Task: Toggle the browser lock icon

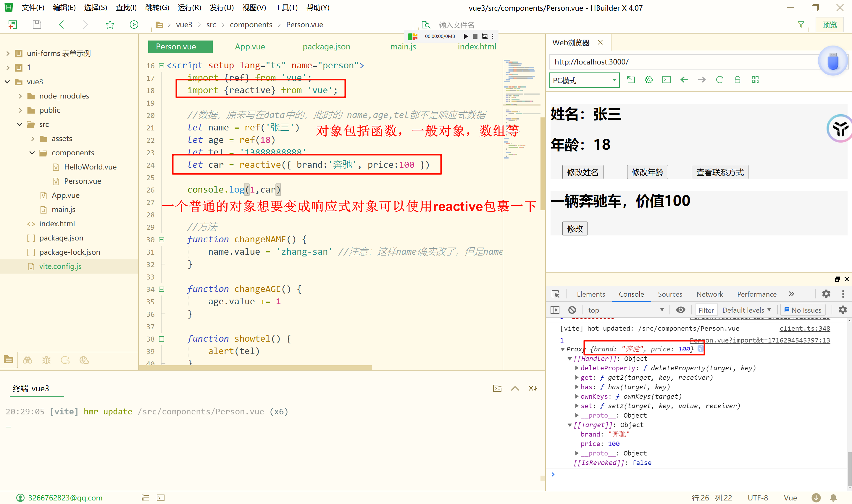Action: coord(737,80)
